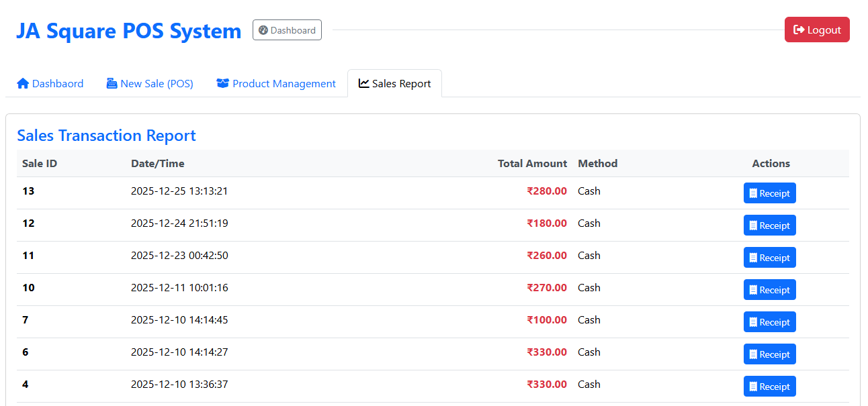Click the chart icon on Sales Report tab
This screenshot has width=868, height=406.
363,83
